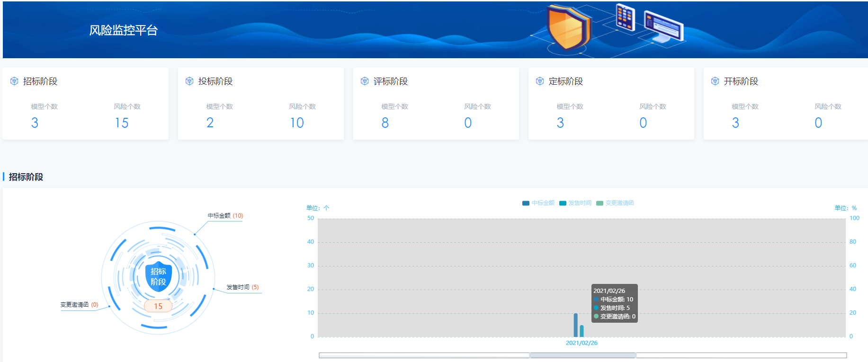868x362 pixels.
Task: Open the risk count 10 in 投标阶段 card
Action: coord(297,123)
